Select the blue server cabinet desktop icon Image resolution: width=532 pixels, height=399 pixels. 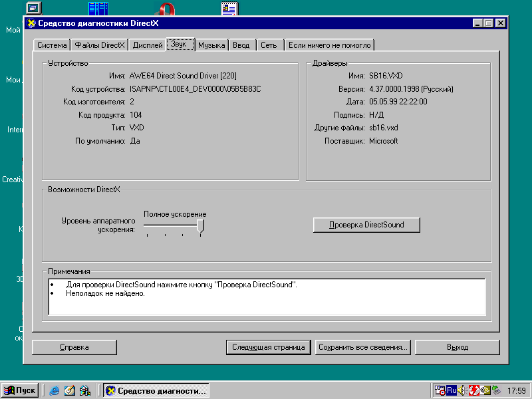click(98, 9)
